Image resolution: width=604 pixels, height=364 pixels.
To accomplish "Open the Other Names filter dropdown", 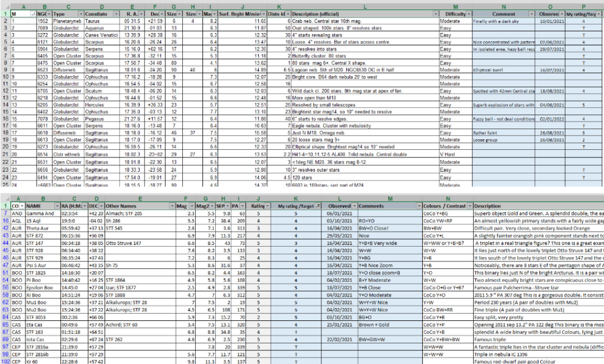I will [172, 206].
